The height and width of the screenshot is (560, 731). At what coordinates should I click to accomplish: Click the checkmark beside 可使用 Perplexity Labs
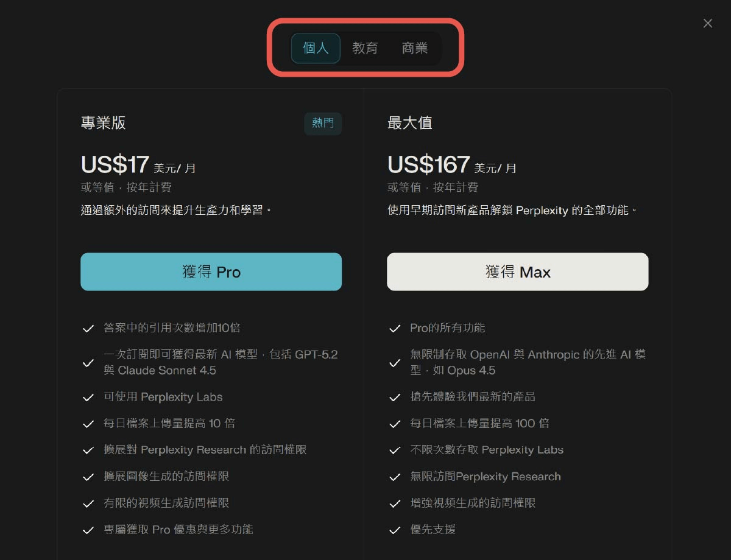click(88, 397)
